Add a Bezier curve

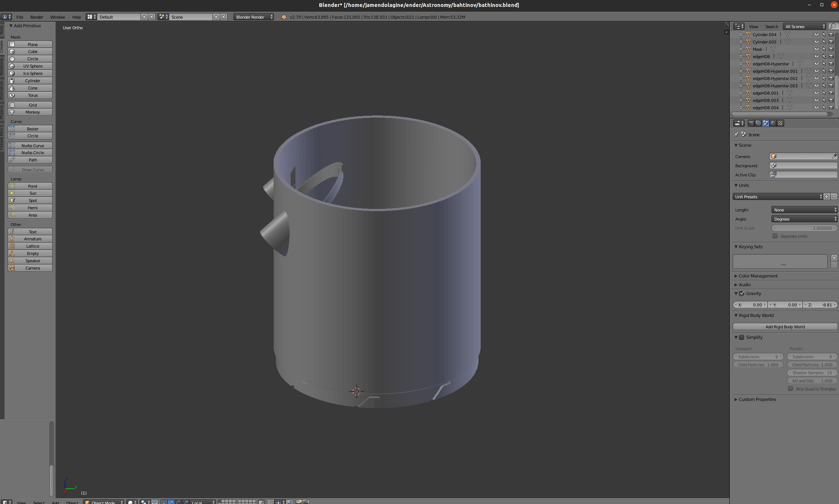[30, 129]
